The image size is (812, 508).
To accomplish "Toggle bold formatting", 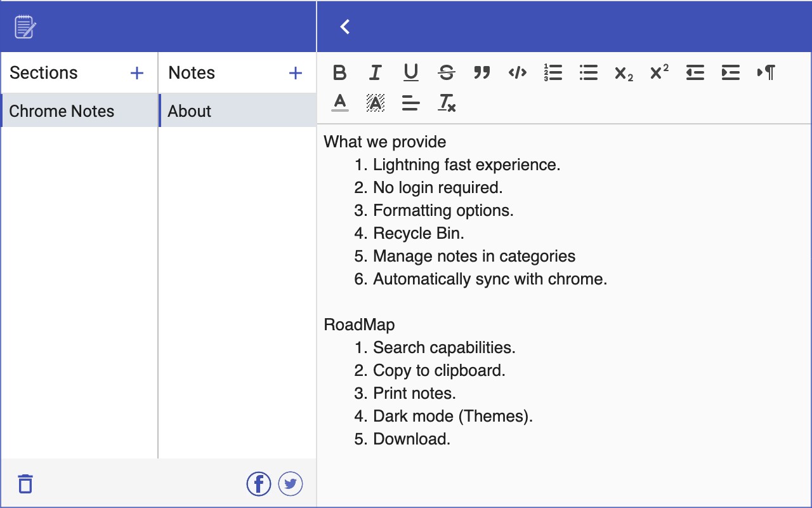I will coord(340,73).
